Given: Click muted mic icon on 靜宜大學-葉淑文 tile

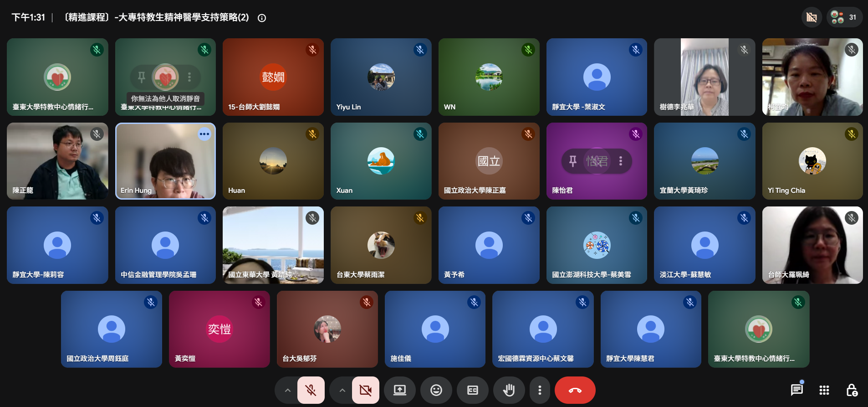Looking at the screenshot, I should [x=636, y=50].
